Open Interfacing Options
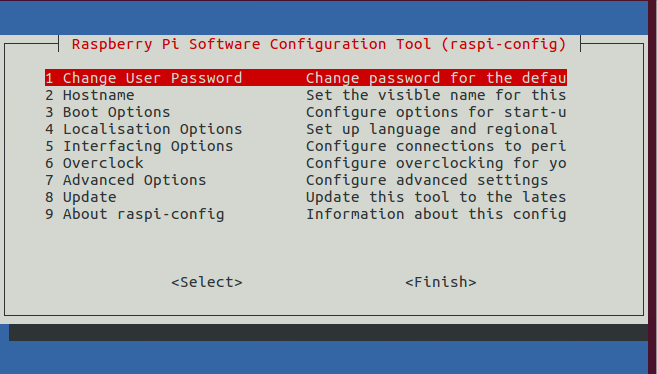The height and width of the screenshot is (374, 657). click(306, 146)
